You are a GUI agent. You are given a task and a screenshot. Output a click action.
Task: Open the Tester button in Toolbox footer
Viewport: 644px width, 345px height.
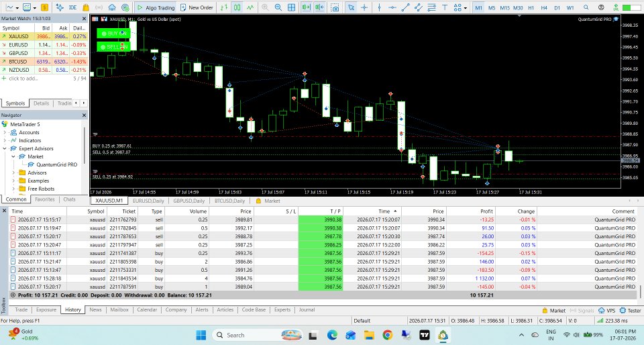[631, 311]
